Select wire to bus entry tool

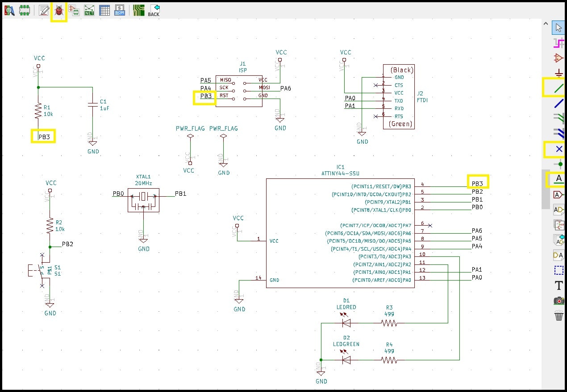(559, 119)
